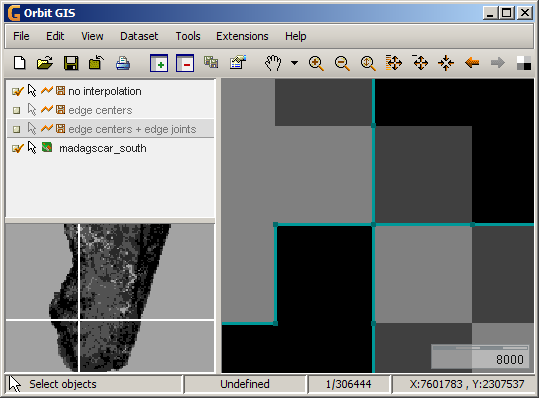This screenshot has height=398, width=539.
Task: Select the madagscar_south layer name
Action: 103,148
